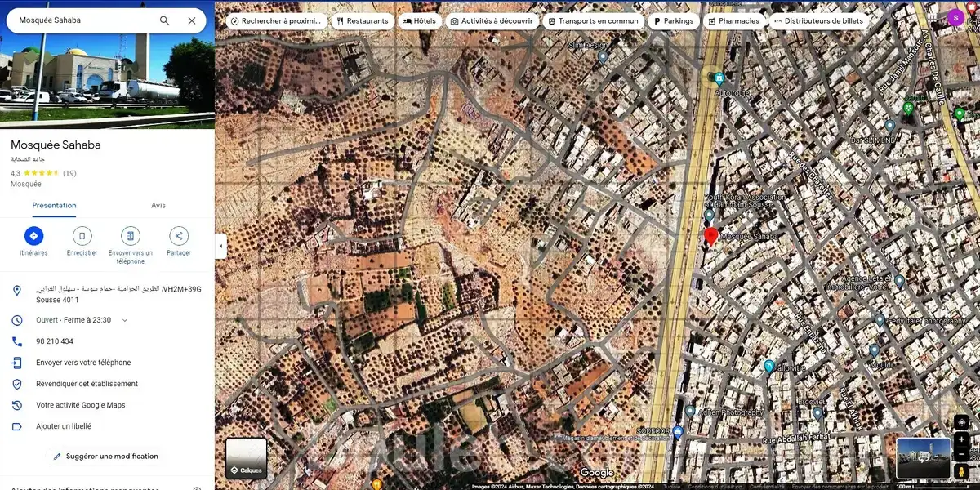Expand opening hours dropdown
Image resolution: width=980 pixels, height=490 pixels.
pyautogui.click(x=125, y=320)
